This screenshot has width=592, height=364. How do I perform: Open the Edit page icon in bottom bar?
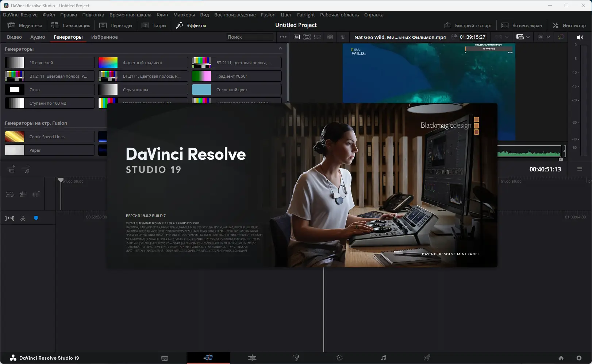(252, 358)
